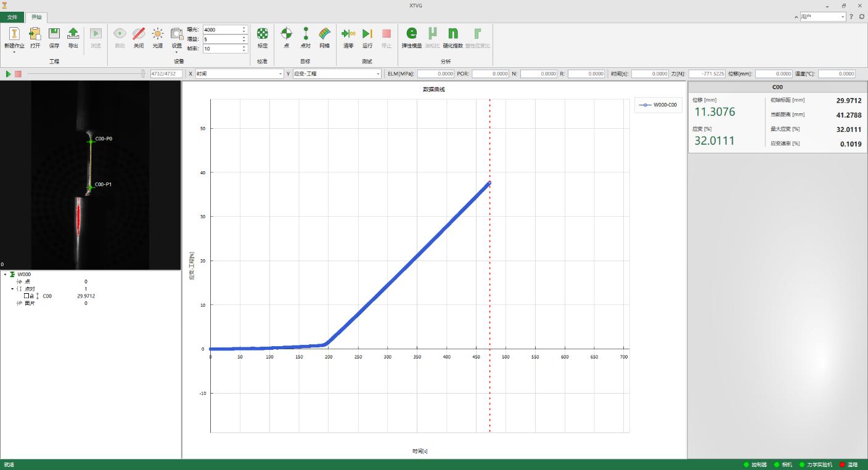The image size is (868, 470).
Task: Click the 导出 (Export) icon
Action: click(73, 34)
